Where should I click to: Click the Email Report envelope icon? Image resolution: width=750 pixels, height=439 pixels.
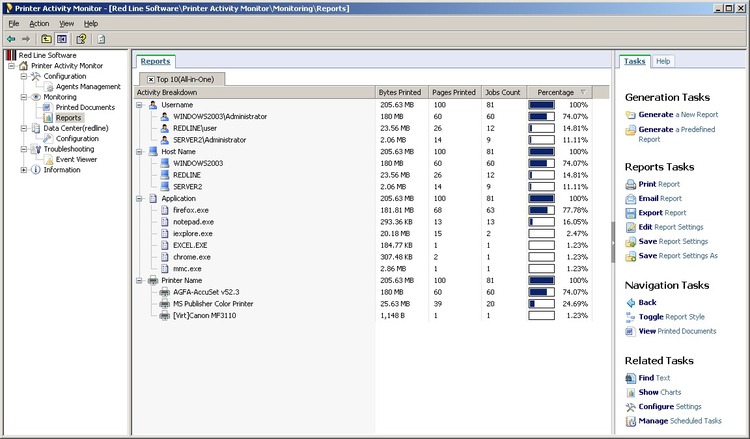point(630,198)
